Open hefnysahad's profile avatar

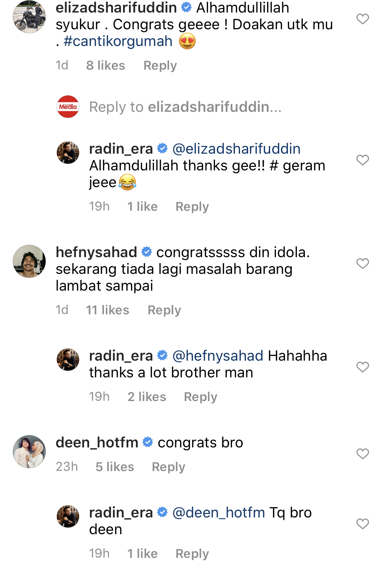(29, 261)
